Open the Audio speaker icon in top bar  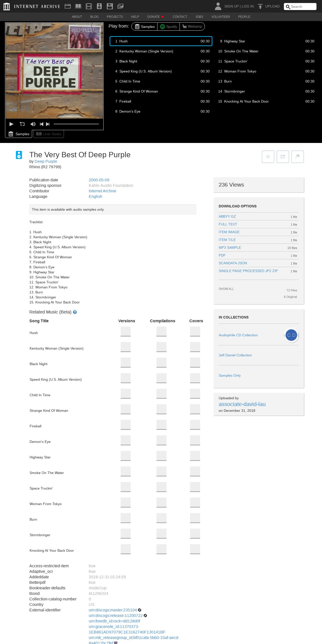coord(99,6)
